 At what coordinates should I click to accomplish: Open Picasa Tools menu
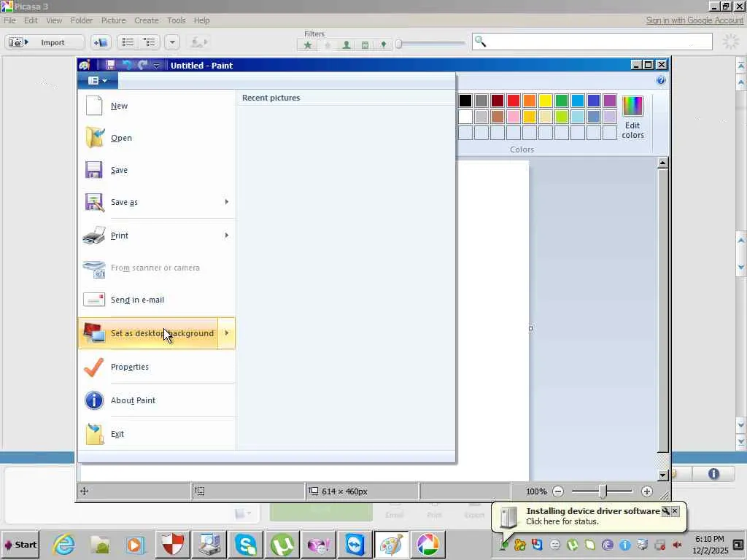pyautogui.click(x=176, y=20)
